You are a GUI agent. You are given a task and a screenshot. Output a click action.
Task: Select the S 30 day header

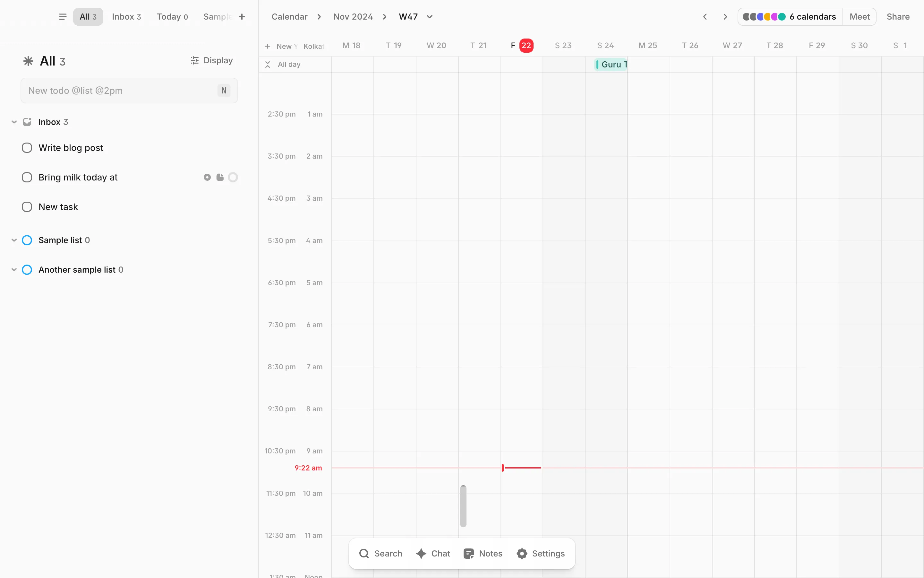point(860,46)
